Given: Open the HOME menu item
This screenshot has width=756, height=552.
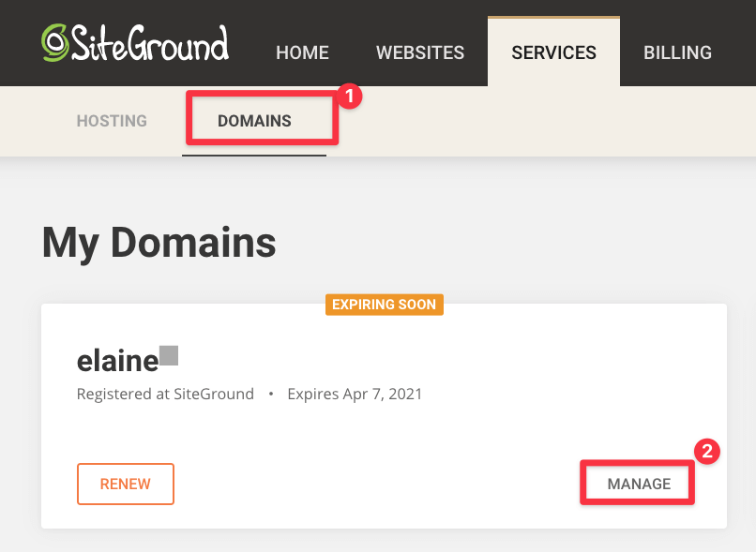Looking at the screenshot, I should (x=302, y=52).
